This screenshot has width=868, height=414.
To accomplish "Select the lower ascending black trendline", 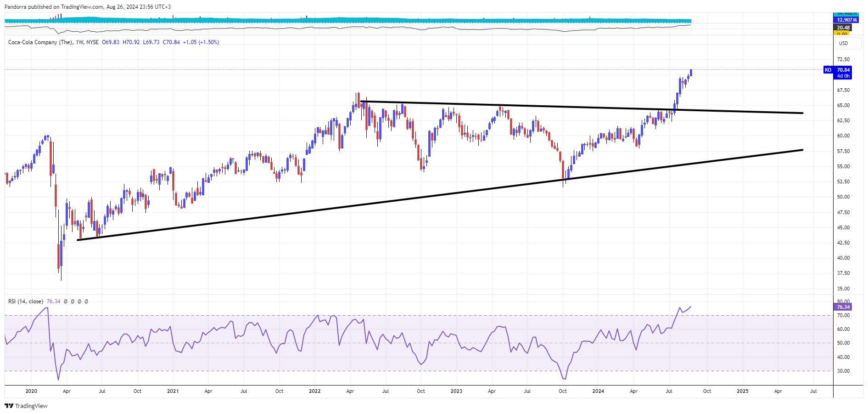I will (441, 195).
